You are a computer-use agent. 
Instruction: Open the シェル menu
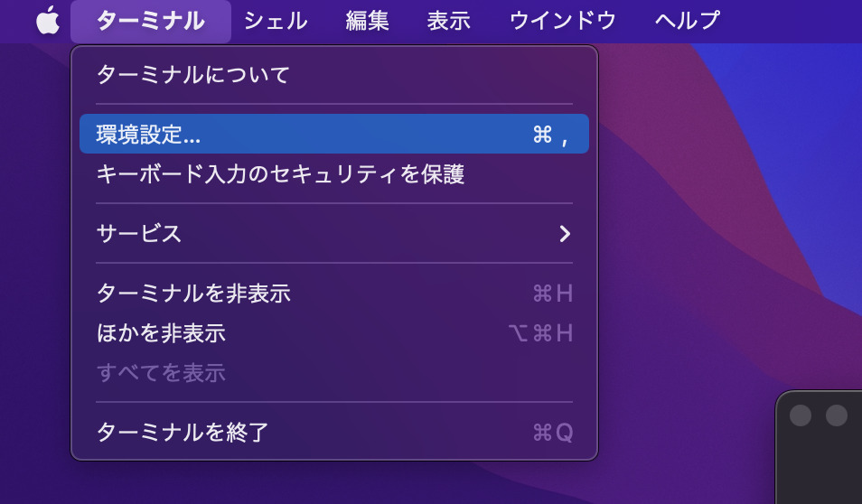(276, 22)
